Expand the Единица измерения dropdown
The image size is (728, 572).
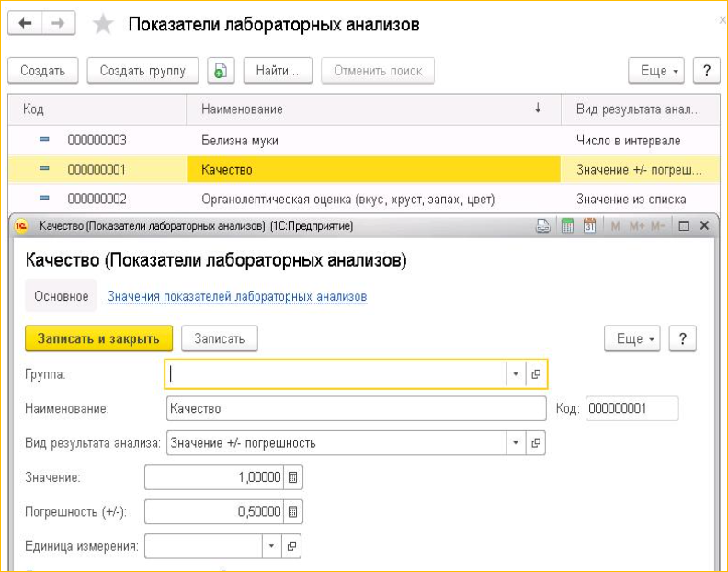tap(272, 546)
